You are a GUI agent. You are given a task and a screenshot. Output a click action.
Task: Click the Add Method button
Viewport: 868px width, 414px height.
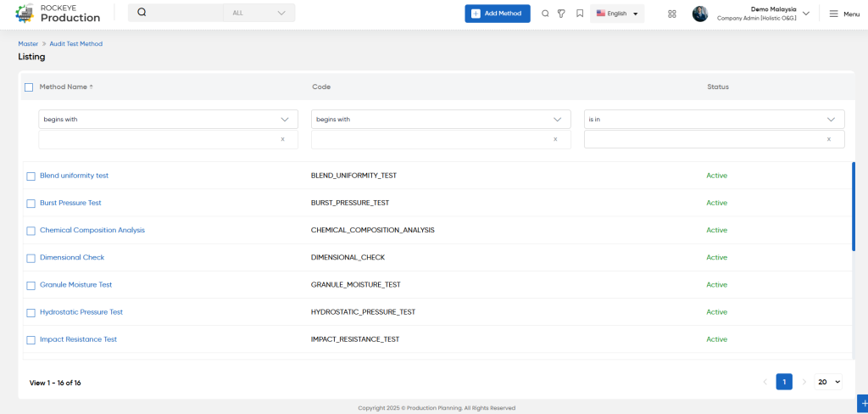click(498, 14)
